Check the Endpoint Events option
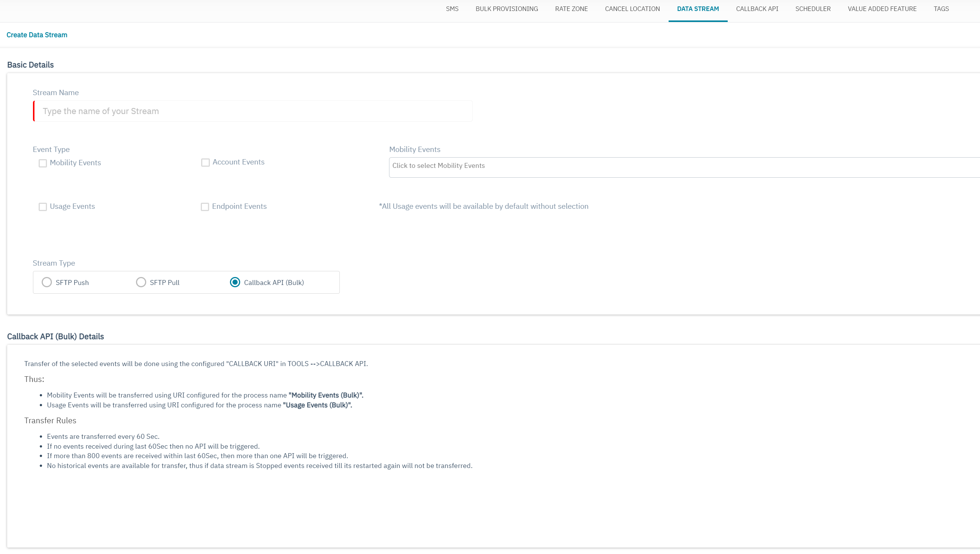 [205, 207]
